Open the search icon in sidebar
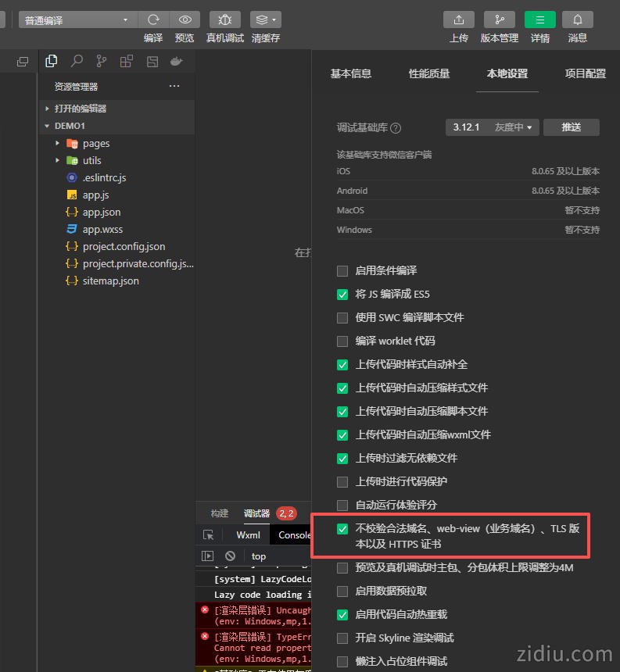 tap(77, 61)
